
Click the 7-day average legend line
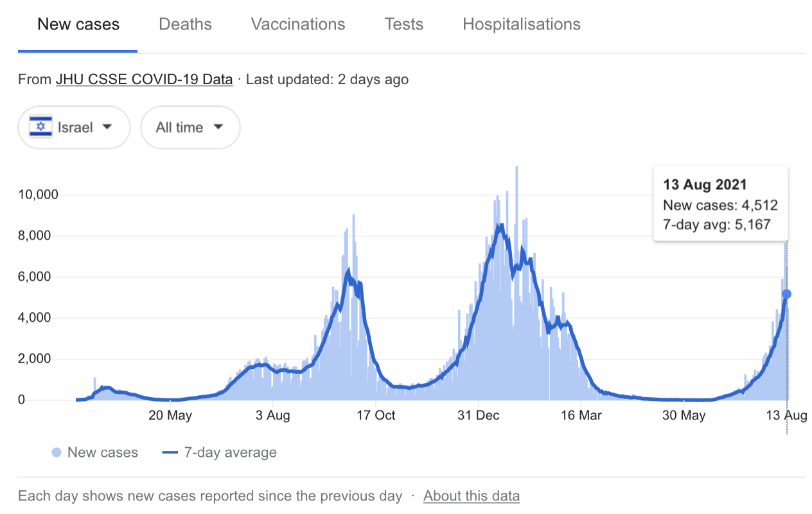click(170, 452)
